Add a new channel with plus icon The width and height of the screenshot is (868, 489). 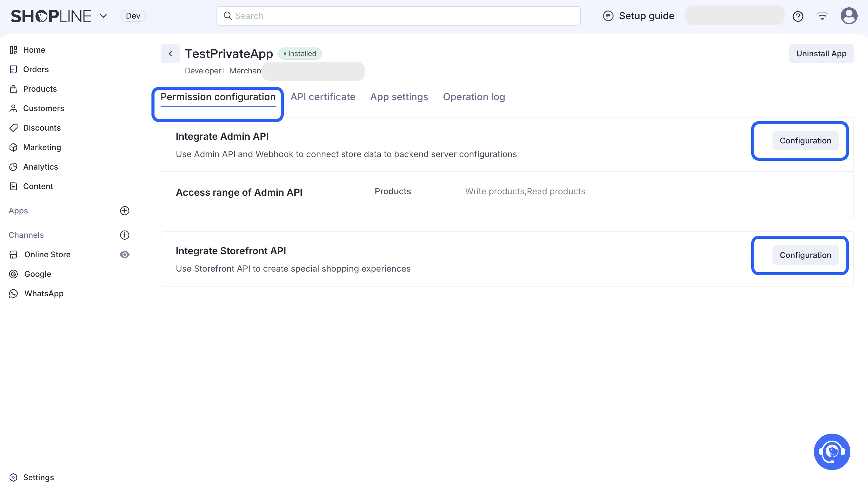(125, 235)
